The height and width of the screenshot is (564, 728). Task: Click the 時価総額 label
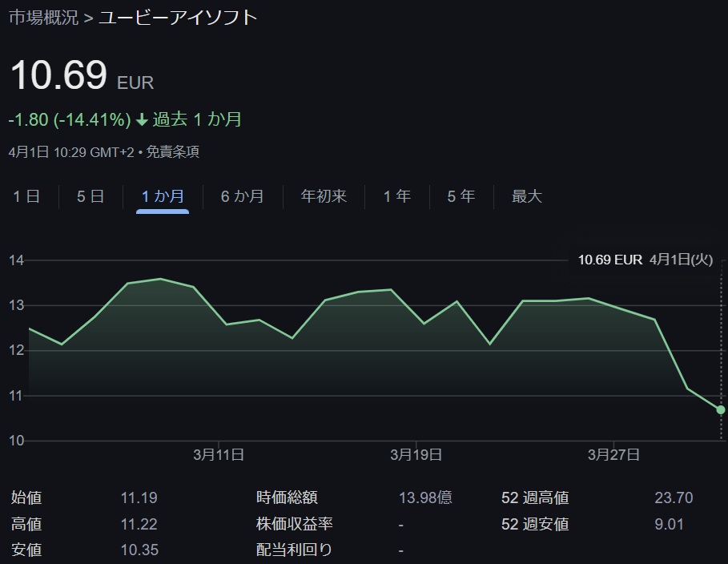point(287,498)
